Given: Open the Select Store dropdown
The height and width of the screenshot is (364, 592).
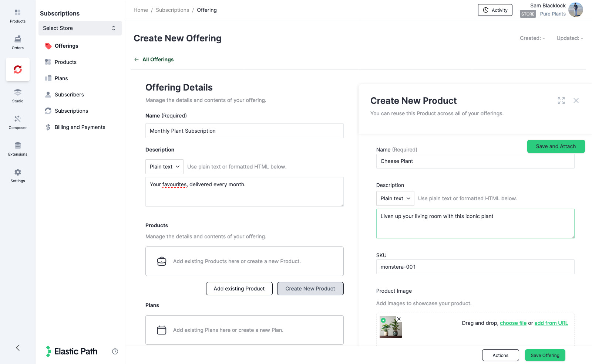Looking at the screenshot, I should tap(80, 28).
